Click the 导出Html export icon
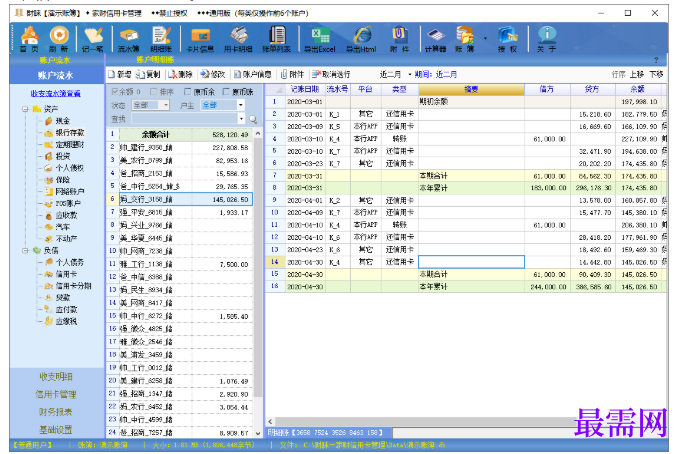Viewport: 686px width, 454px height. pyautogui.click(x=361, y=39)
